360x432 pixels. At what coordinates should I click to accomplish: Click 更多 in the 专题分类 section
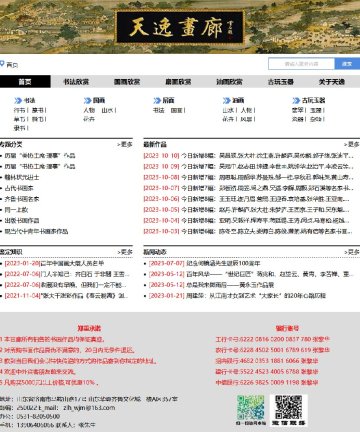tap(125, 144)
